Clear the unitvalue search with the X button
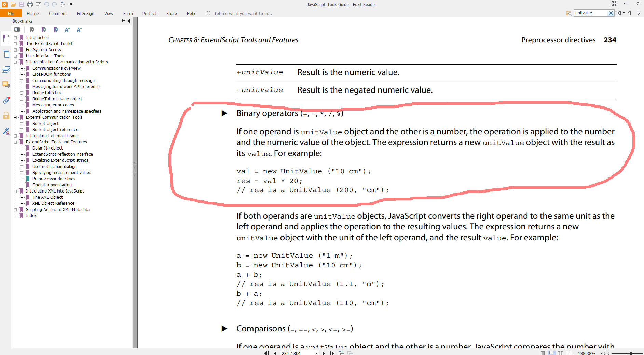Screen dimensions: 644x355 coord(612,13)
